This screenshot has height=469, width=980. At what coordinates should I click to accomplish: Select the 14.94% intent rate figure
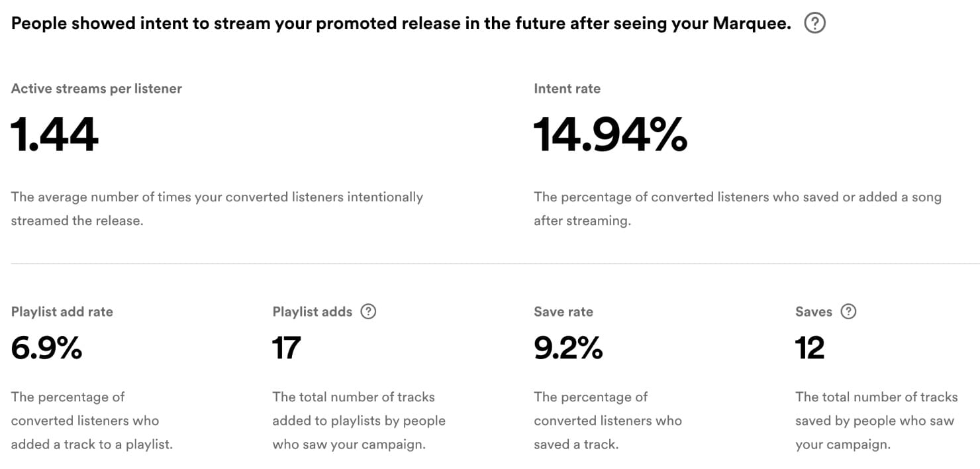[610, 134]
